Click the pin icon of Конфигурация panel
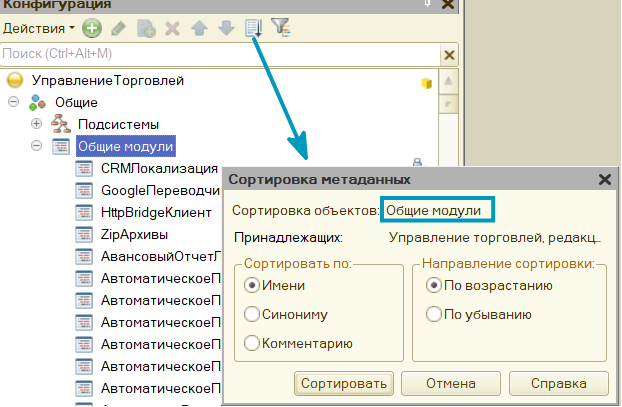This screenshot has height=407, width=622. tap(428, 3)
